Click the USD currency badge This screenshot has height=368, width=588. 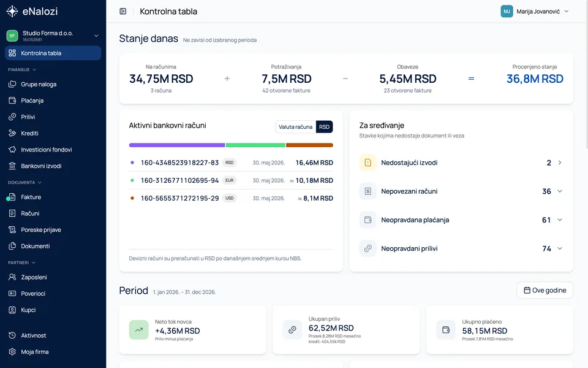click(x=230, y=198)
